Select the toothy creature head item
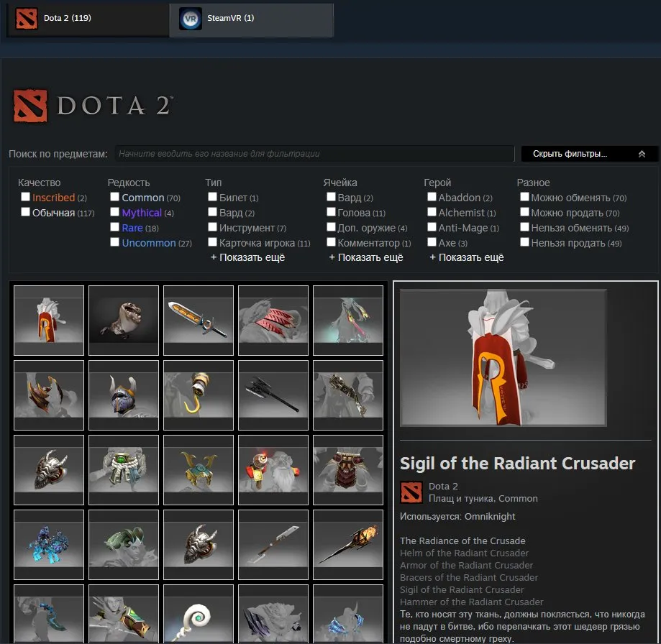Viewport: 661px width, 644px height. 124,321
